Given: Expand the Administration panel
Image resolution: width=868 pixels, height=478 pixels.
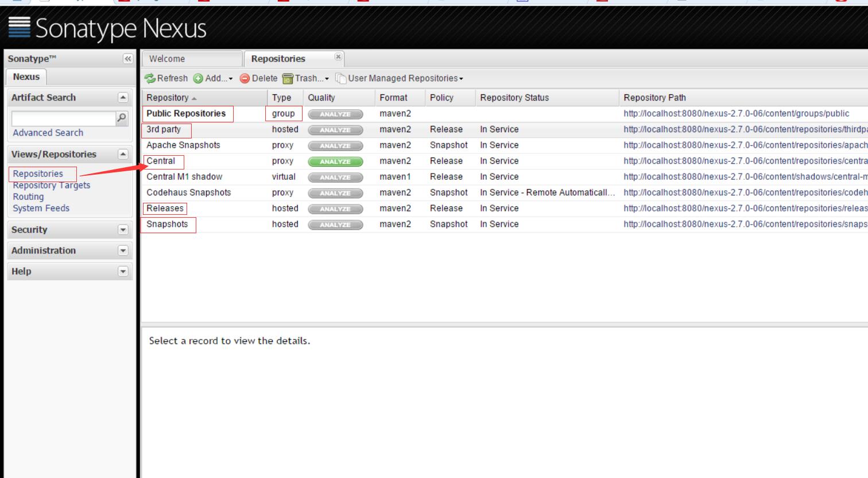Looking at the screenshot, I should (x=123, y=250).
